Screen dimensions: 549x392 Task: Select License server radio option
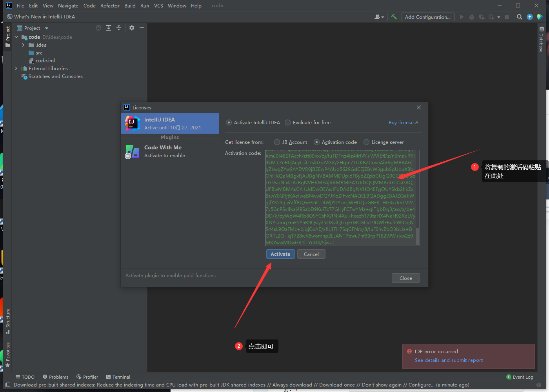(x=366, y=142)
